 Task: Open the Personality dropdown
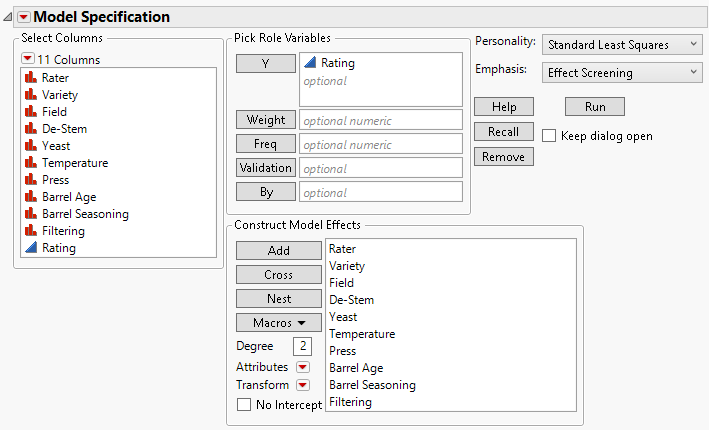622,44
